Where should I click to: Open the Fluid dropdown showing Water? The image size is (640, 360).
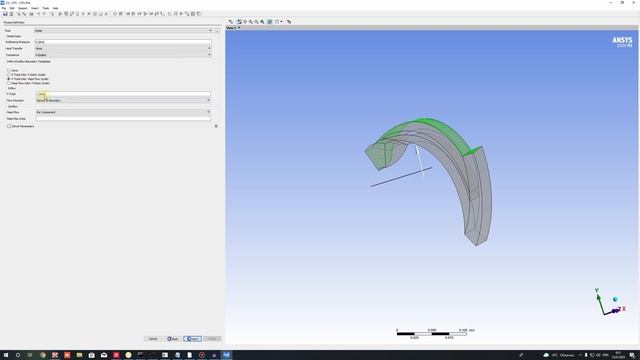(x=123, y=31)
